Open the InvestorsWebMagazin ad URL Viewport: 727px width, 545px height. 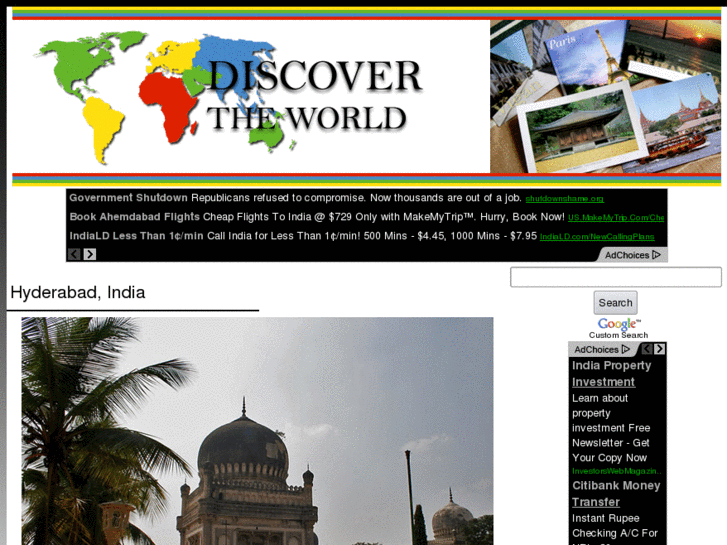(617, 471)
